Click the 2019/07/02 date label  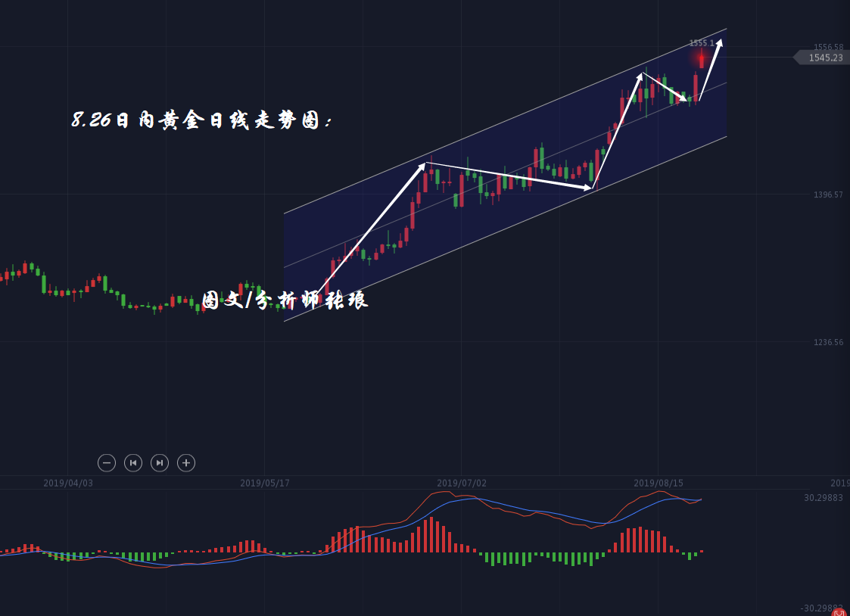(x=462, y=483)
